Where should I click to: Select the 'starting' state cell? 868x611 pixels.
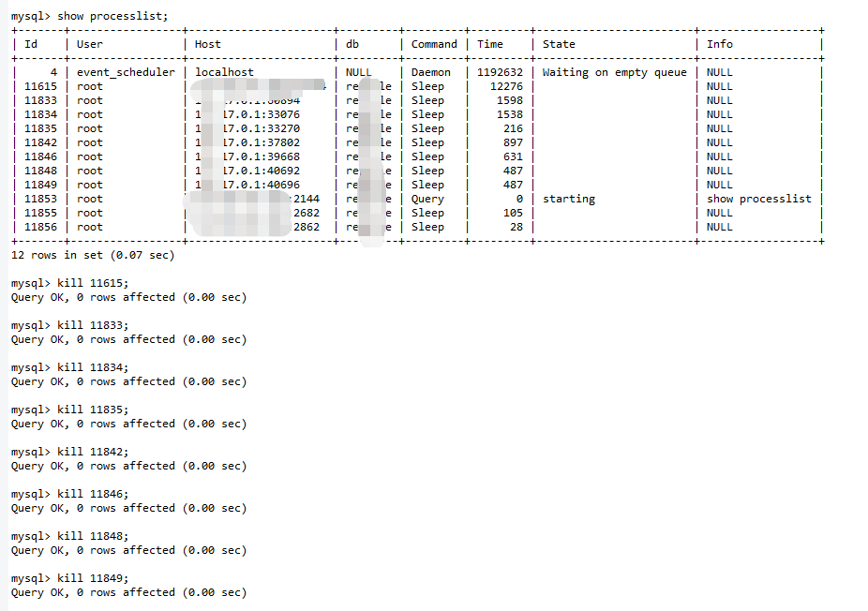click(569, 200)
